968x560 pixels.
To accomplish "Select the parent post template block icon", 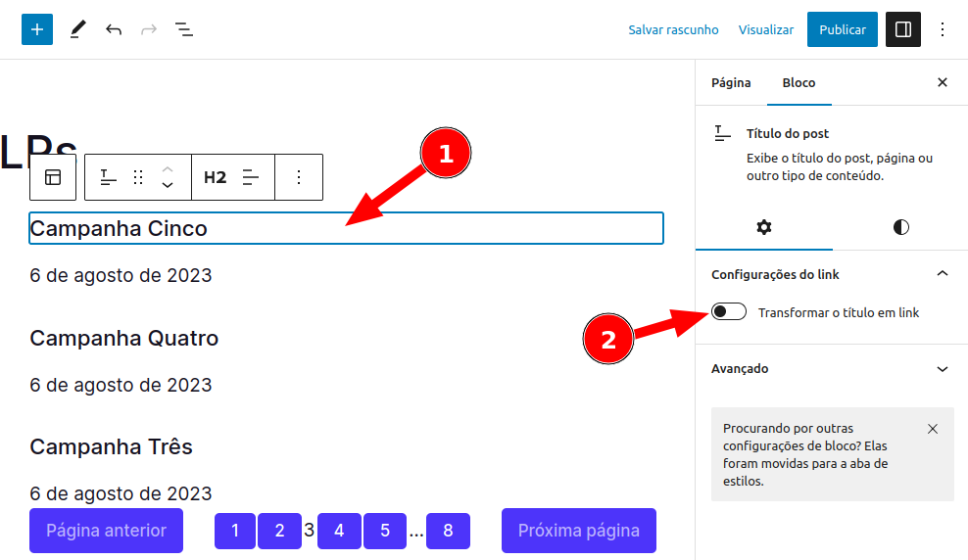I will tap(53, 177).
